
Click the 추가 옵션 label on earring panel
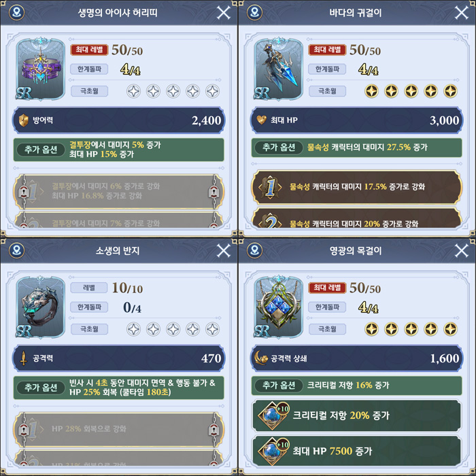pyautogui.click(x=279, y=148)
